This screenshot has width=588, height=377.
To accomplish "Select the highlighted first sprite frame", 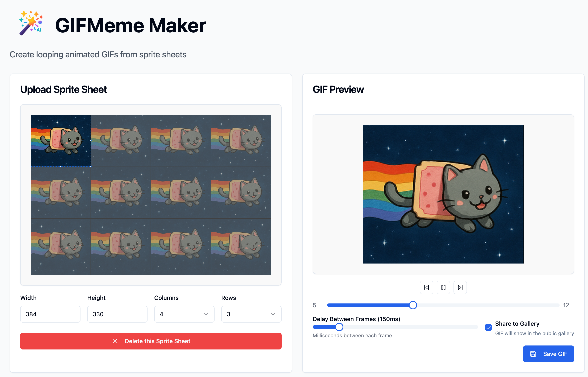I will (61, 141).
